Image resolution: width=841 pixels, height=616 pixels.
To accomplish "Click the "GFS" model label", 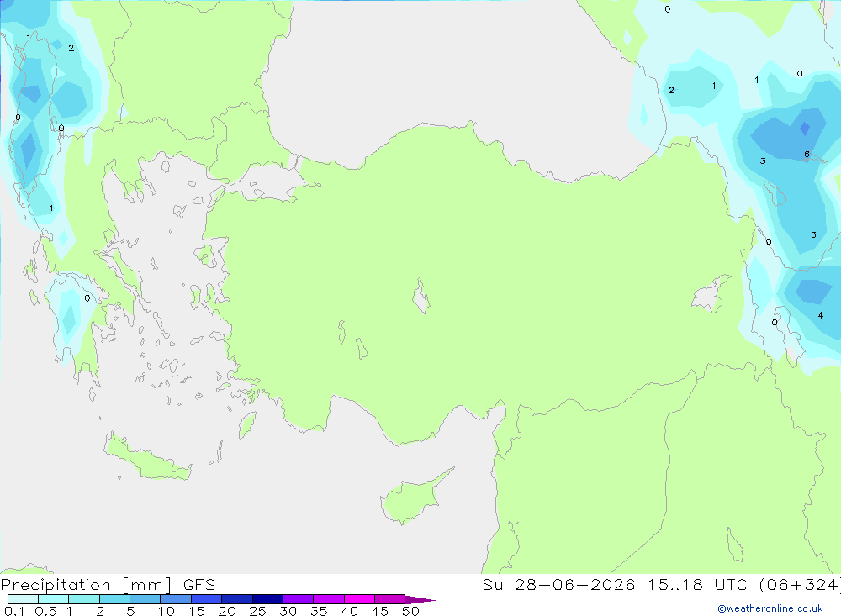I will (199, 584).
